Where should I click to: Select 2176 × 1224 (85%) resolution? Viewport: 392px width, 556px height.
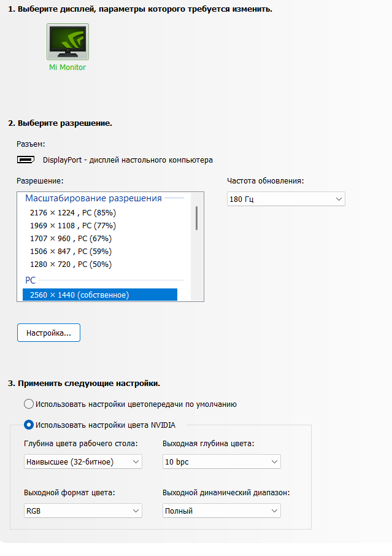[72, 213]
